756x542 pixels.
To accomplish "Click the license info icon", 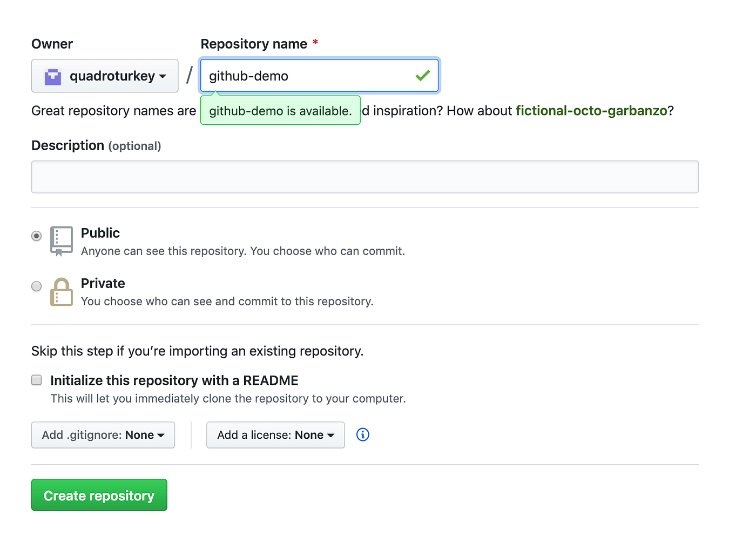I will [x=362, y=434].
